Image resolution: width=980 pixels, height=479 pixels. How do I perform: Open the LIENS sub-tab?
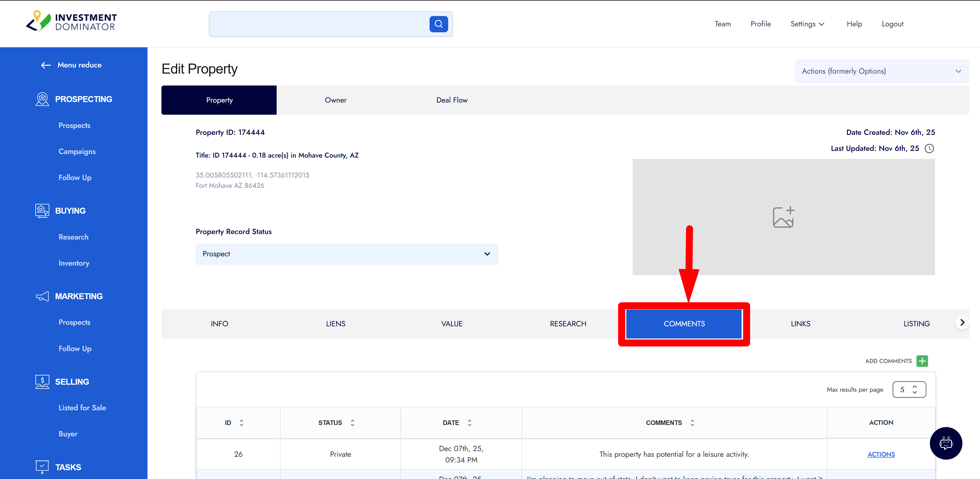(335, 323)
